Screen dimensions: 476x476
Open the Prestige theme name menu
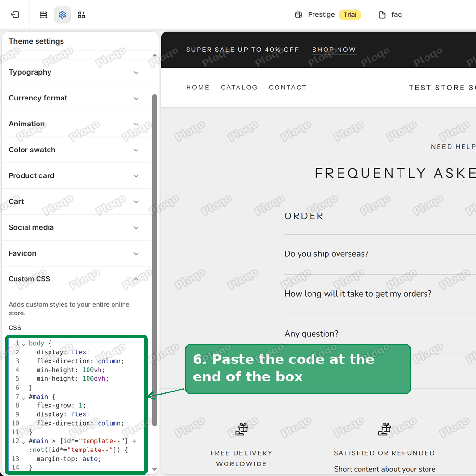click(x=321, y=14)
